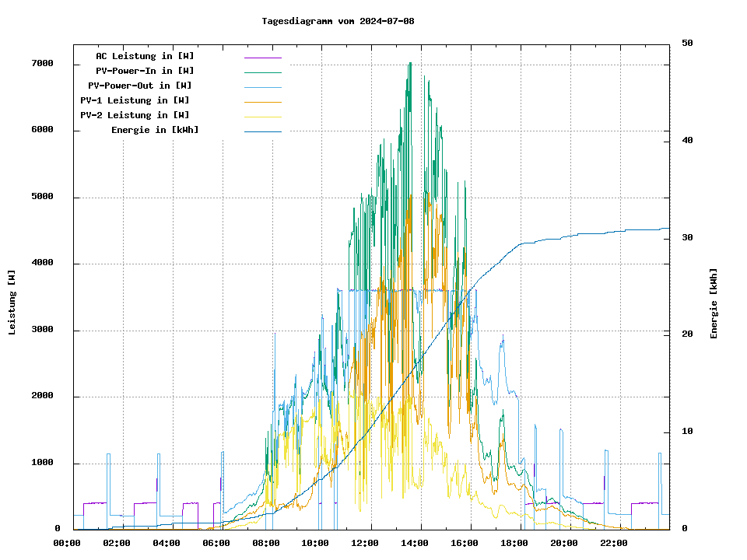747x560 pixels.
Task: Click the Energie [kWh] right axis label
Action: coord(714,303)
